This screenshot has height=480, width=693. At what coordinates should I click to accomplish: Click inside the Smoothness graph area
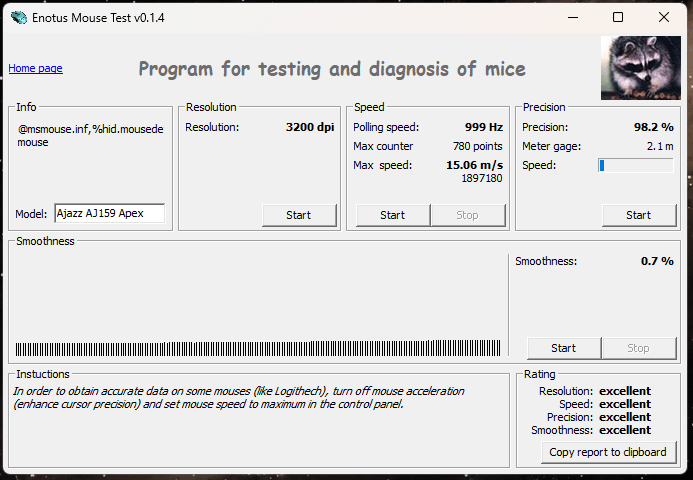point(260,300)
